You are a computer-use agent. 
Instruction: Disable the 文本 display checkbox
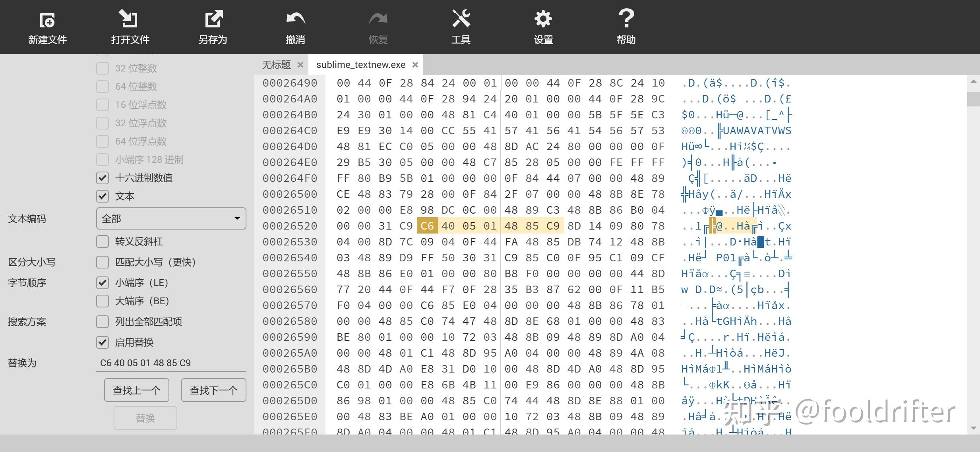pyautogui.click(x=103, y=196)
